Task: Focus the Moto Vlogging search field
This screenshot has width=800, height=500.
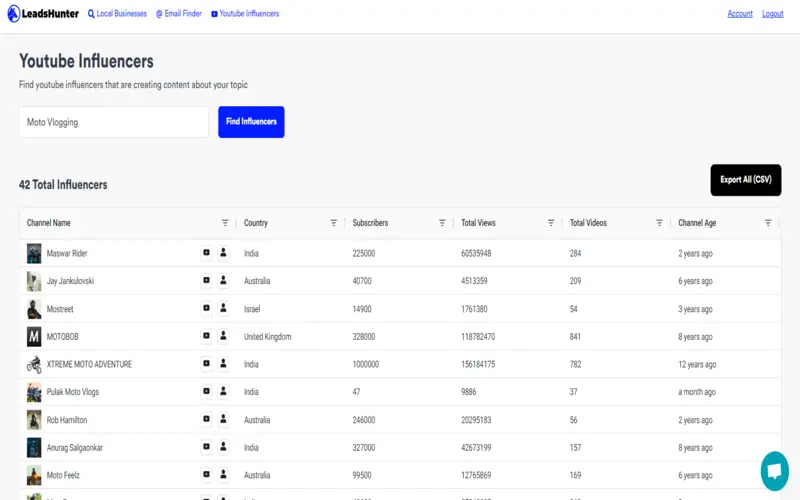Action: [x=114, y=122]
